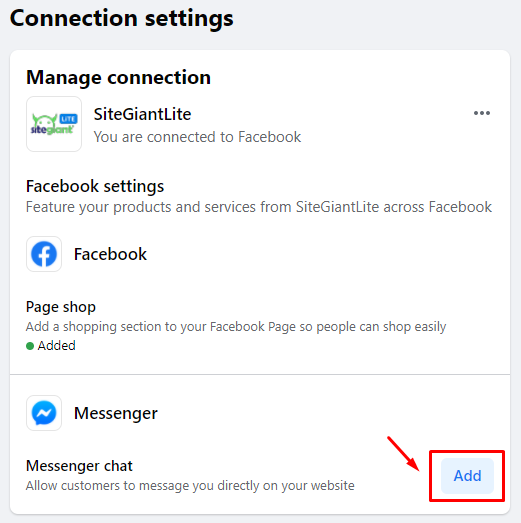This screenshot has height=523, width=521.
Task: Click the Added status text under Page shop
Action: [x=56, y=346]
